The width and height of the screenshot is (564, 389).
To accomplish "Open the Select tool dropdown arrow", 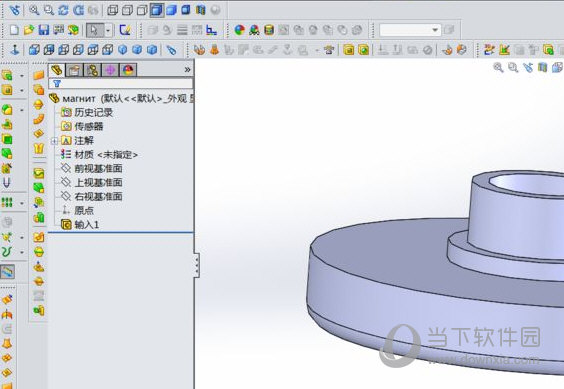I will click(108, 30).
